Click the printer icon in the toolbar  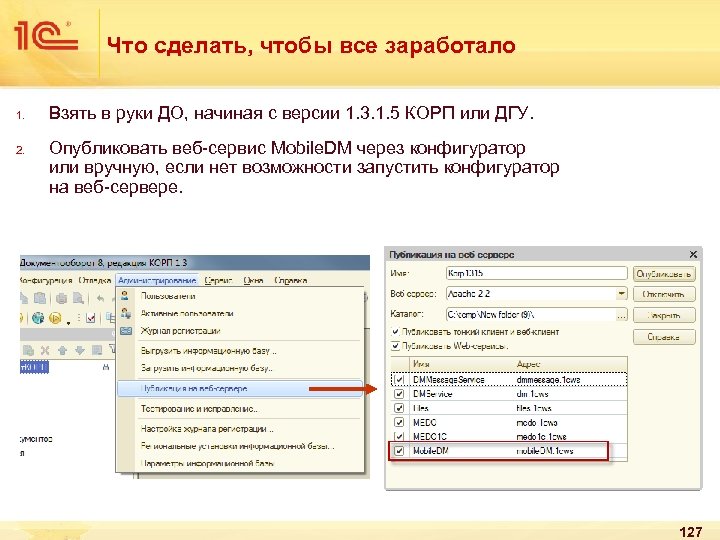click(62, 298)
